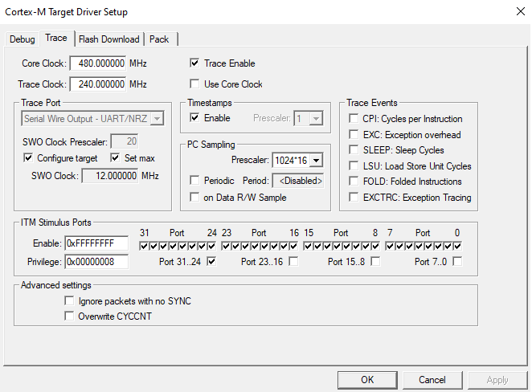Click the SWO Clock Prescaler field

[125, 141]
